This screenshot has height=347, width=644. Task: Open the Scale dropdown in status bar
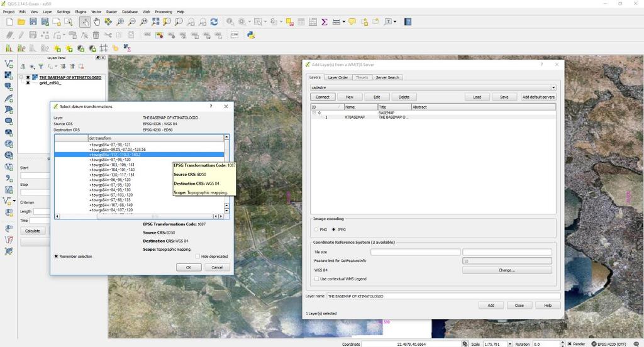[x=509, y=344]
